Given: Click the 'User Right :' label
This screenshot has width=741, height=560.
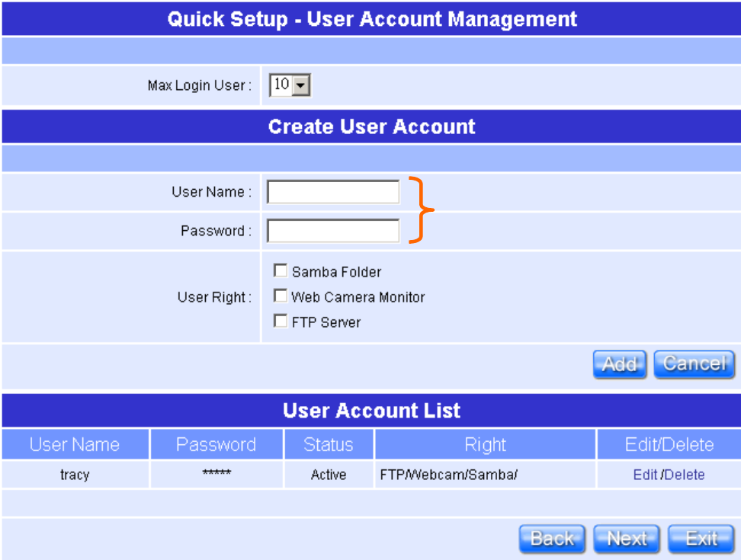Looking at the screenshot, I should click(x=214, y=297).
